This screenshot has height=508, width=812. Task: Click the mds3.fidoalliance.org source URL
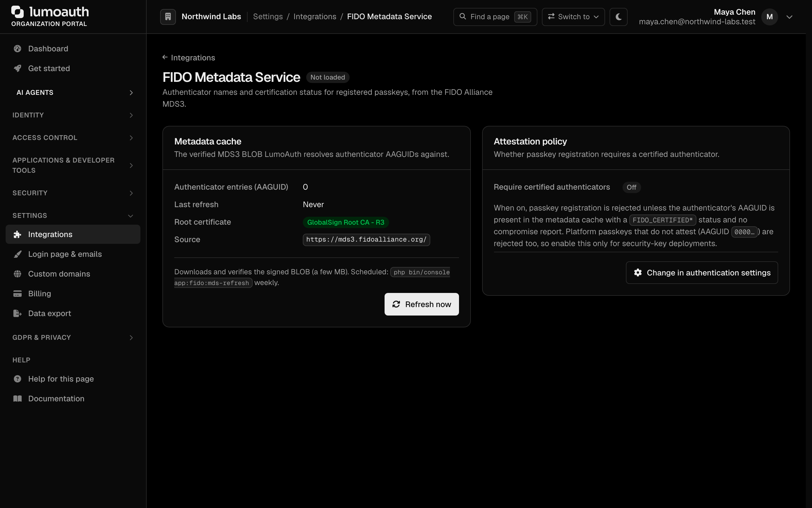(367, 240)
